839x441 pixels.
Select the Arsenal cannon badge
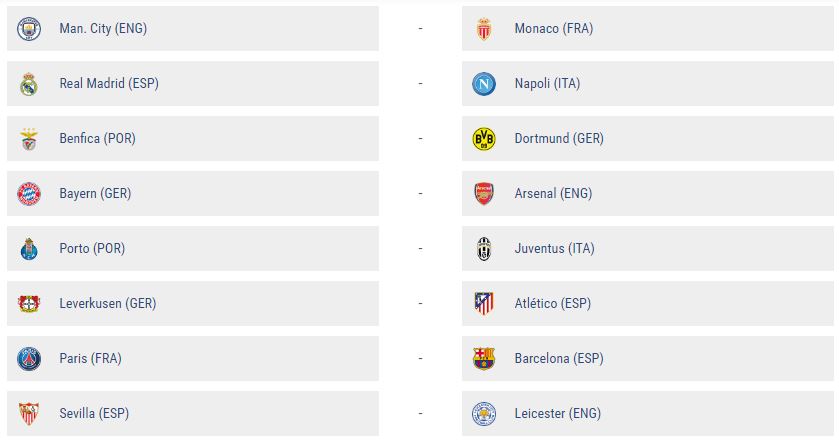484,194
